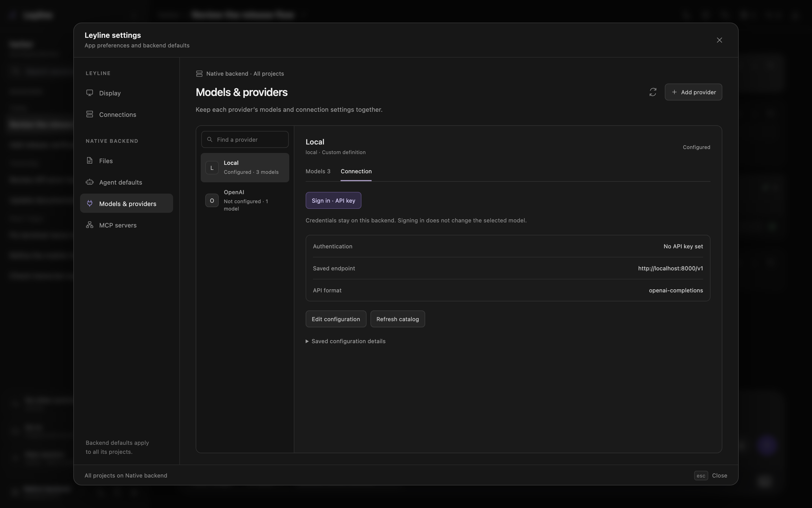Open the Display settings section
Image resolution: width=812 pixels, height=508 pixels.
pyautogui.click(x=126, y=93)
